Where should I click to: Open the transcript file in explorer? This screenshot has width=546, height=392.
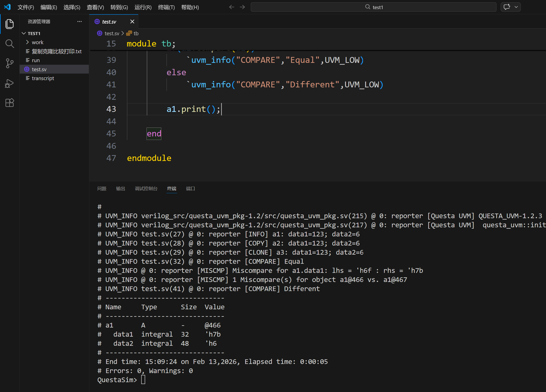[43, 78]
